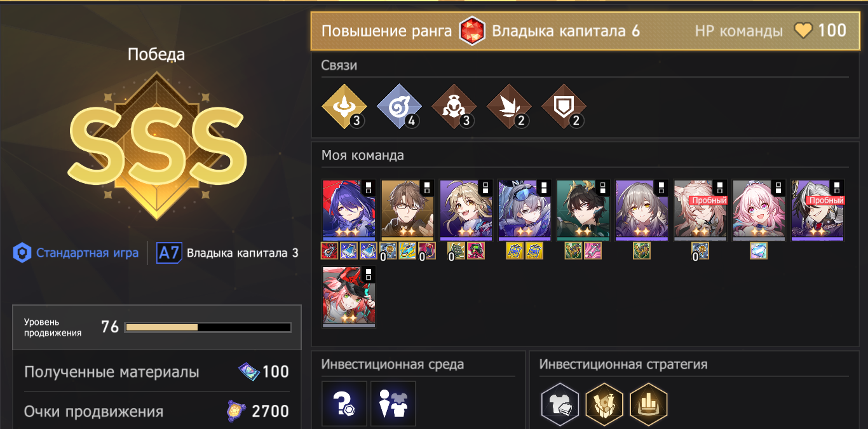
Task: Select the shirt-box investment strategy hexagon icon
Action: coord(560,404)
